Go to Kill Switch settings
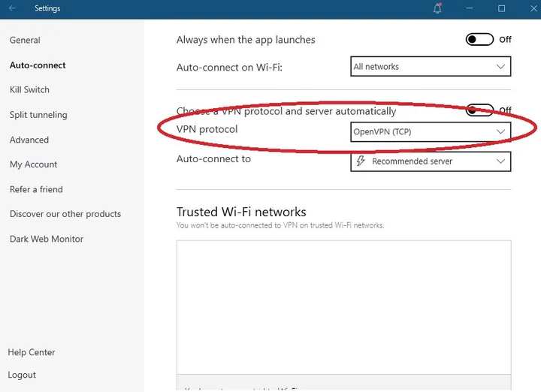Viewport: 541px width, 392px height. point(29,90)
